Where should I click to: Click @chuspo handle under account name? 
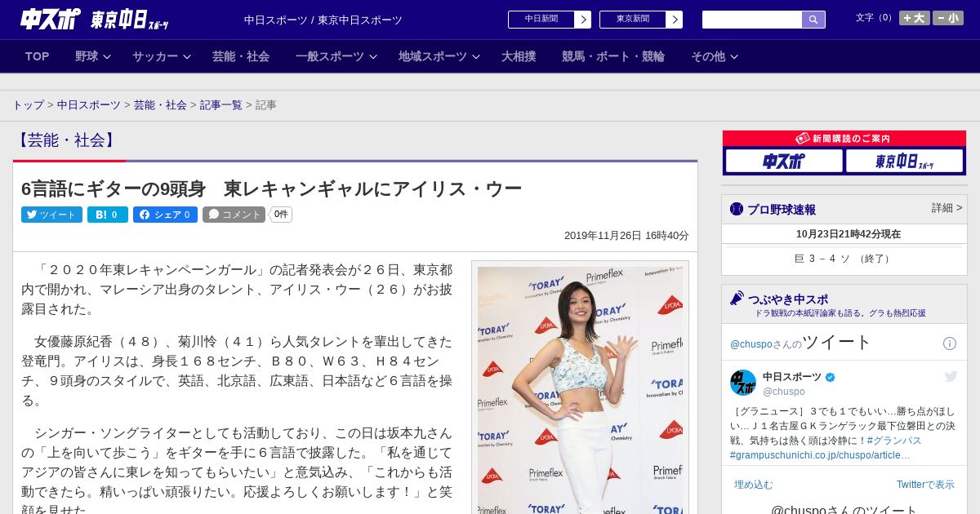[784, 392]
